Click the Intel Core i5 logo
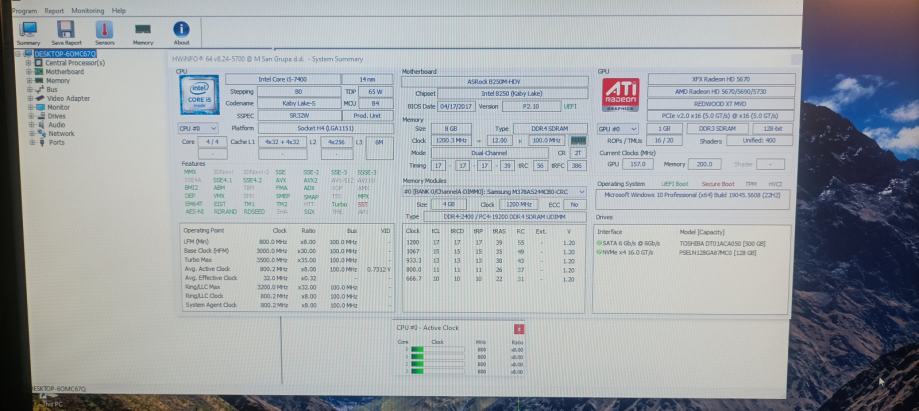919x411 pixels. click(199, 94)
